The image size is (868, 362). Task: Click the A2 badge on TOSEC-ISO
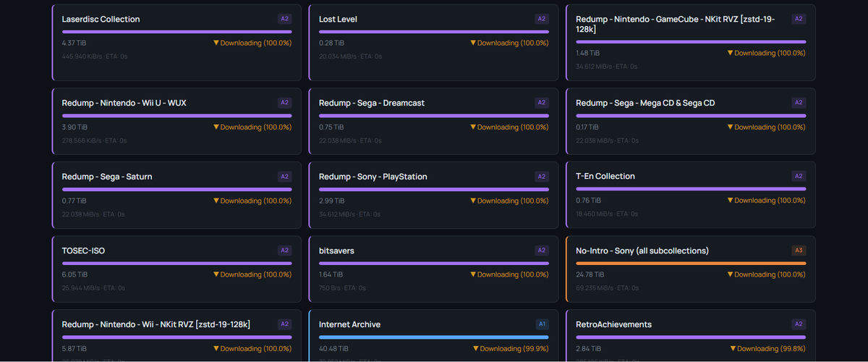284,251
